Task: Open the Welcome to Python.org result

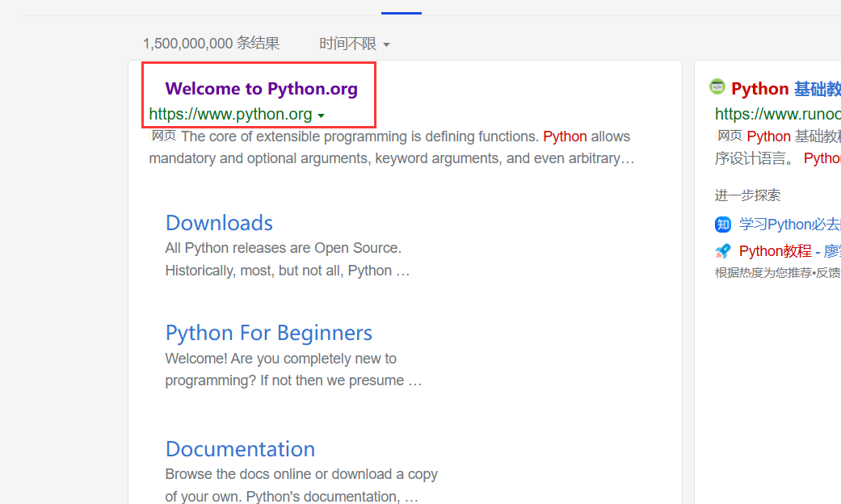Action: 261,89
